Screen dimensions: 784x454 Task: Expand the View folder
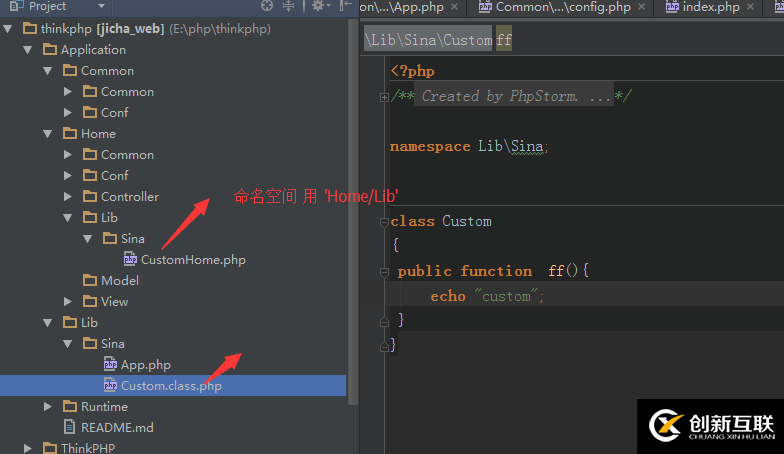pyautogui.click(x=68, y=302)
